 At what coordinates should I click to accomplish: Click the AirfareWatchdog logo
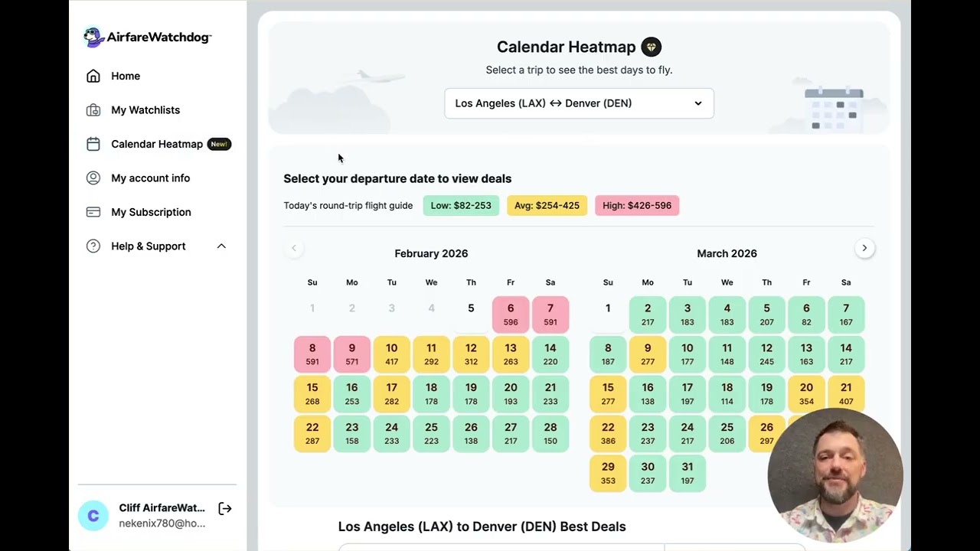pos(147,37)
